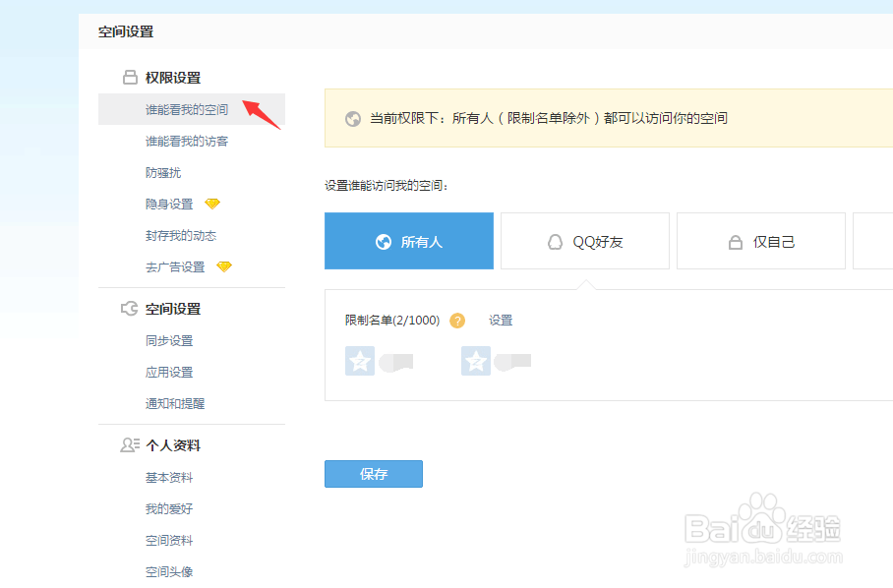Go to 应用设置
This screenshot has width=893, height=588.
click(x=169, y=373)
